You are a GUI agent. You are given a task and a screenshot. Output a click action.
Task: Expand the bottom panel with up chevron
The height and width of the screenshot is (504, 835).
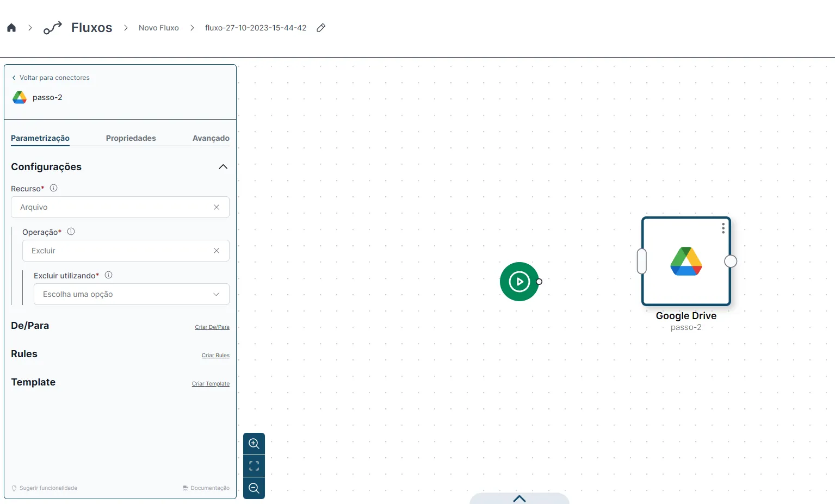pyautogui.click(x=519, y=499)
